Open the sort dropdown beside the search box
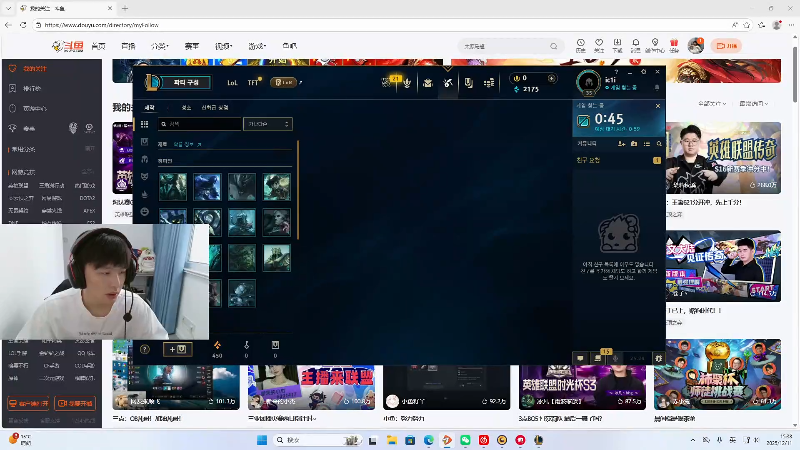The height and width of the screenshot is (450, 800). [268, 124]
